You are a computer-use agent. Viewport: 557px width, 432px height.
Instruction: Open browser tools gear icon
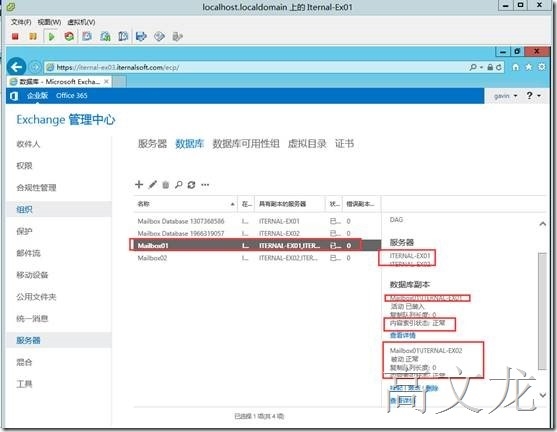(541, 67)
